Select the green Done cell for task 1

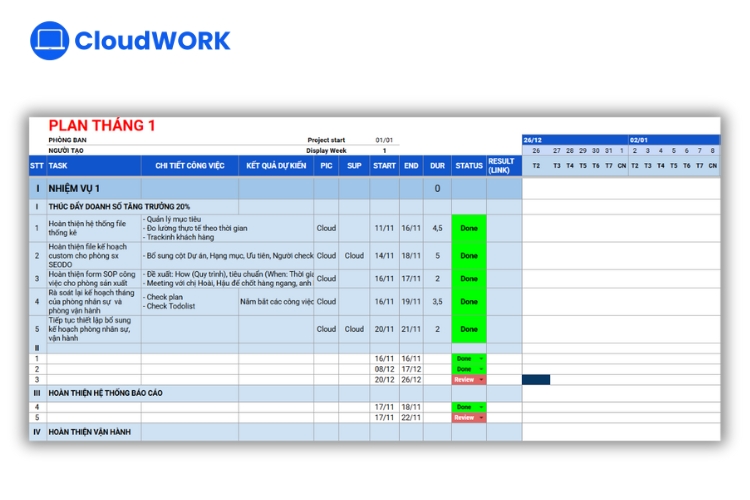tap(468, 228)
